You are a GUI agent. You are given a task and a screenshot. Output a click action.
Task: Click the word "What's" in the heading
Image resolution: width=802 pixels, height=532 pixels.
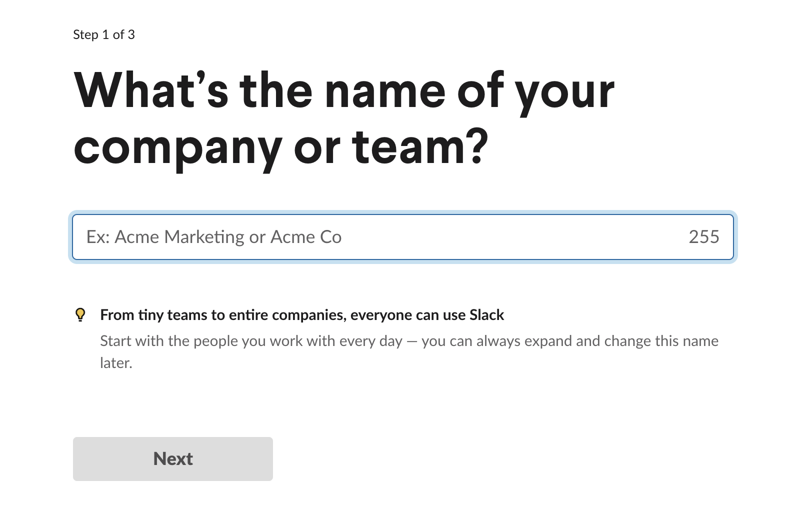[151, 90]
